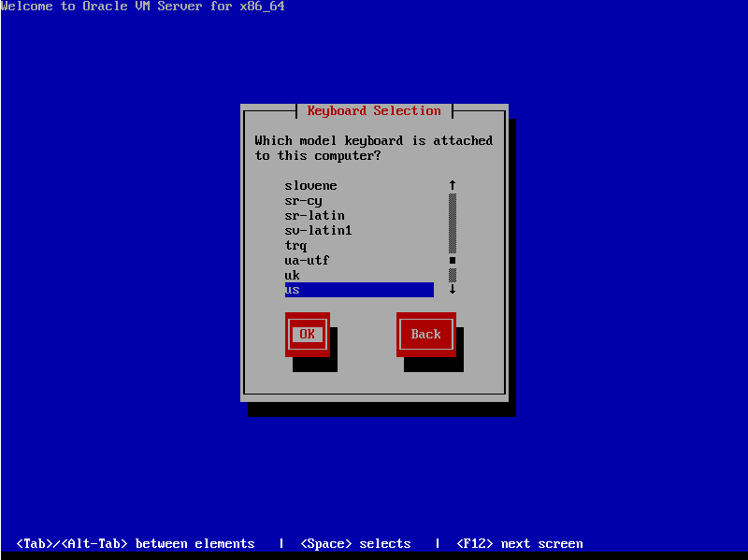Choose the trq keyboard entry
The height and width of the screenshot is (560, 748).
(x=295, y=246)
